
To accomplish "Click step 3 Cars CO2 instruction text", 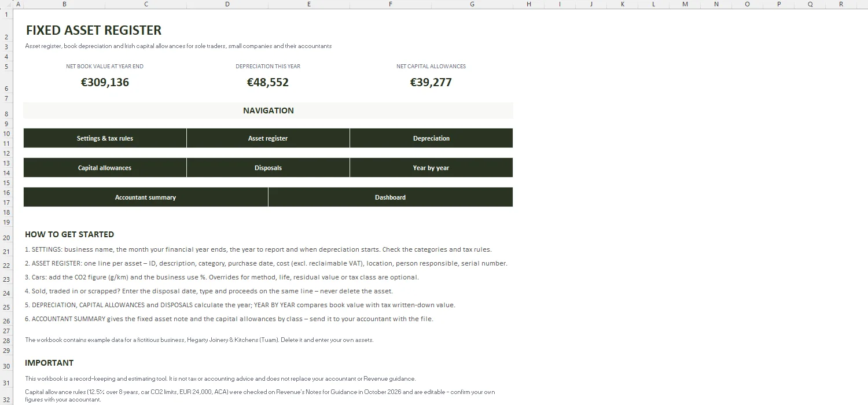I will pyautogui.click(x=222, y=277).
